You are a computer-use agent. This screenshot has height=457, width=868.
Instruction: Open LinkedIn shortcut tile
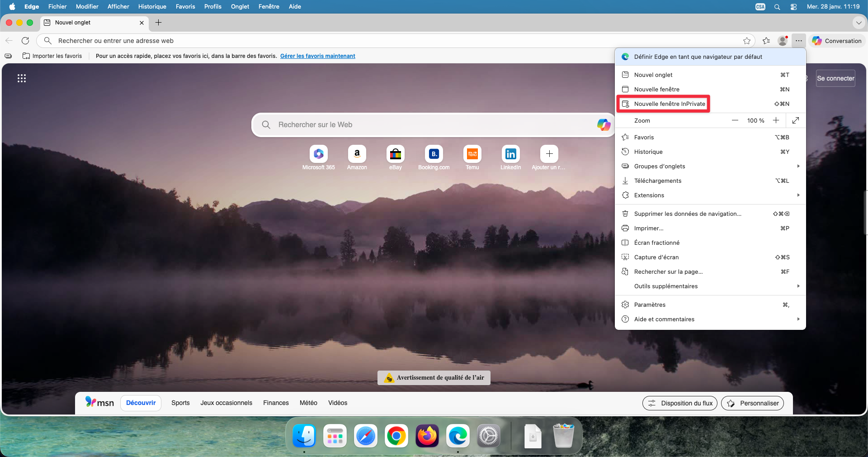click(511, 157)
